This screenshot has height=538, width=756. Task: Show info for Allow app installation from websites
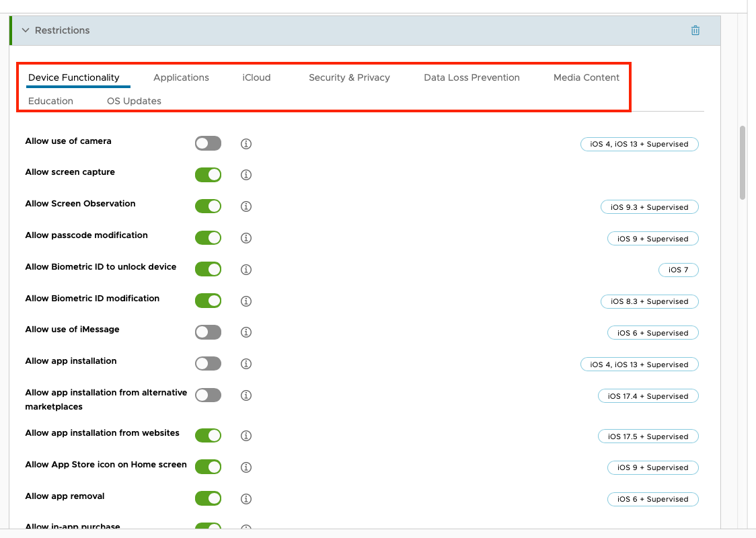point(246,436)
